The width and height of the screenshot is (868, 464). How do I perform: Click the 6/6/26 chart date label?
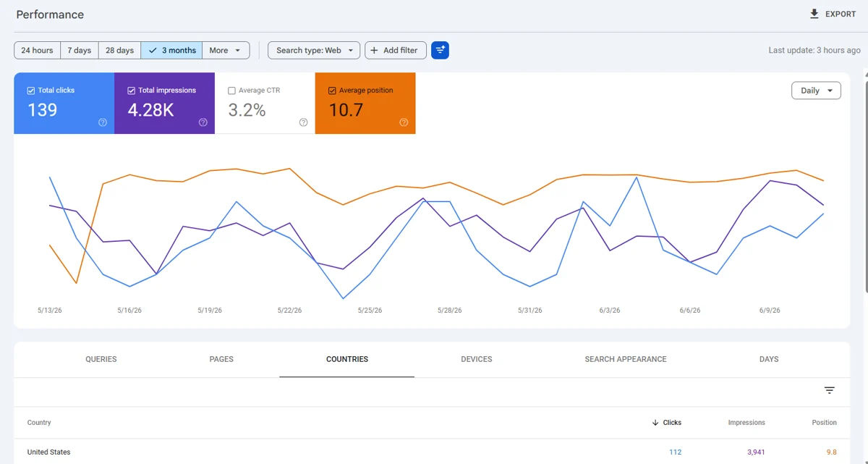click(689, 310)
